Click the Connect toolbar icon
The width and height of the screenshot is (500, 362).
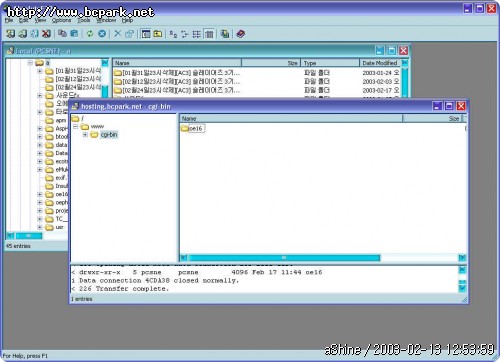10,34
